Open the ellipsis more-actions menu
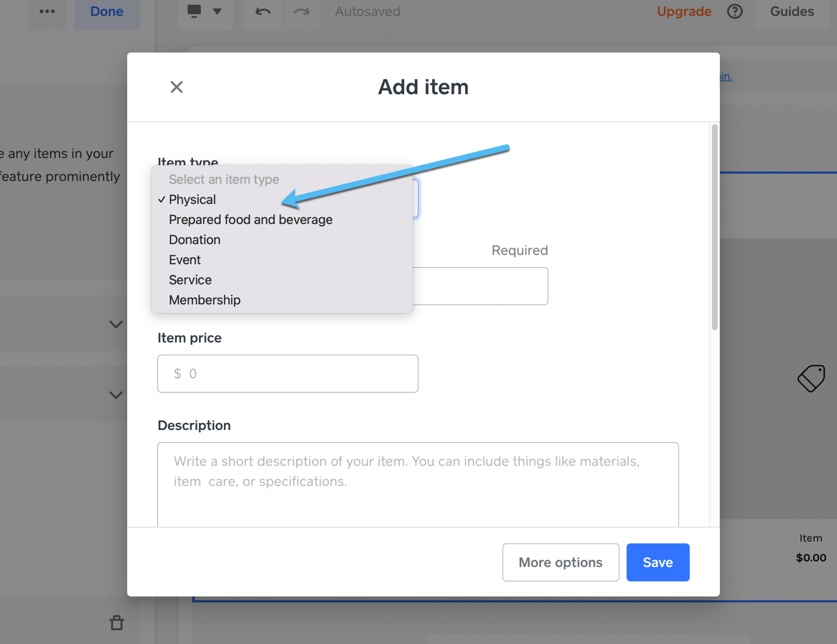This screenshot has width=837, height=644. (x=47, y=11)
